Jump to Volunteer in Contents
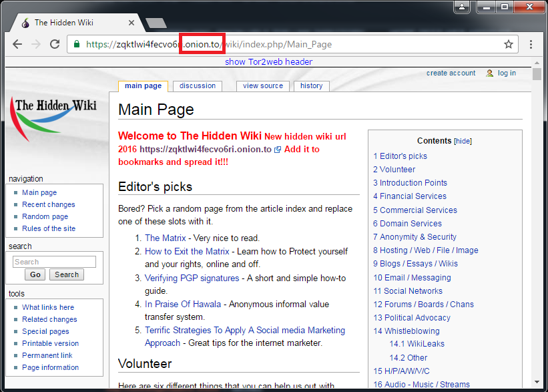Image resolution: width=548 pixels, height=392 pixels. (394, 170)
